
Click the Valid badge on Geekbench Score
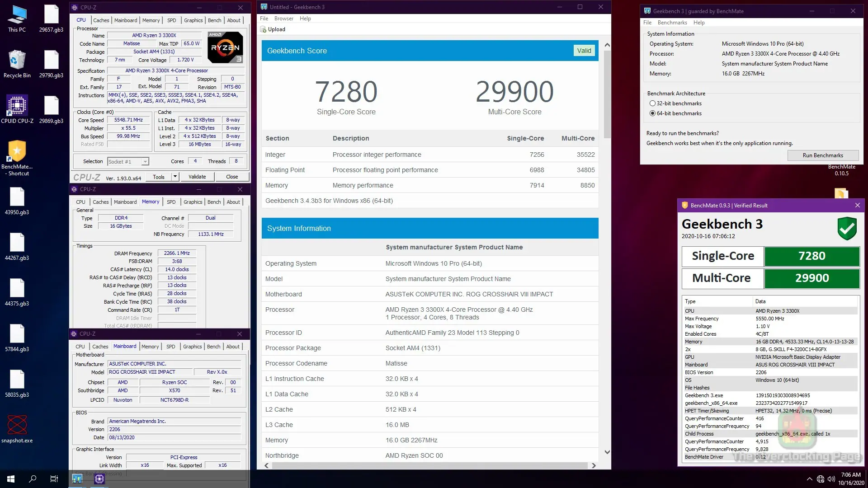[584, 51]
